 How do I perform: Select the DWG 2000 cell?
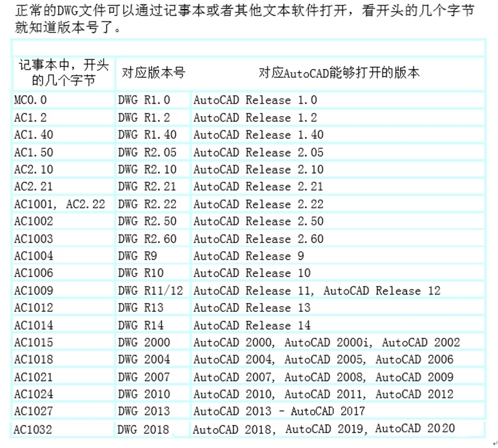[x=153, y=342]
